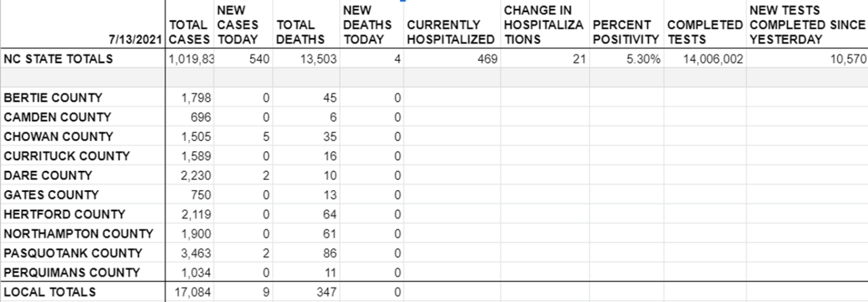Select the LOCAL TOTALS cell
Viewport: 868px width, 302px height.
pos(50,292)
